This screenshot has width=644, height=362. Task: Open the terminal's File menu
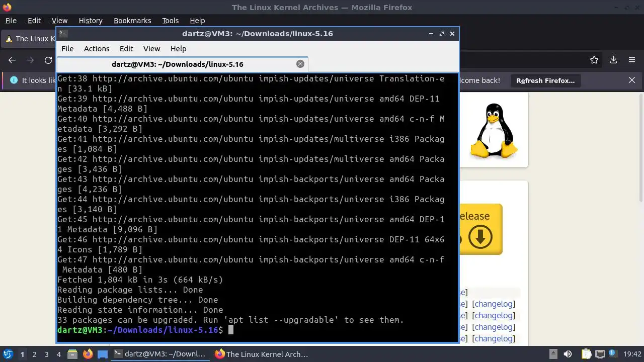click(x=67, y=48)
